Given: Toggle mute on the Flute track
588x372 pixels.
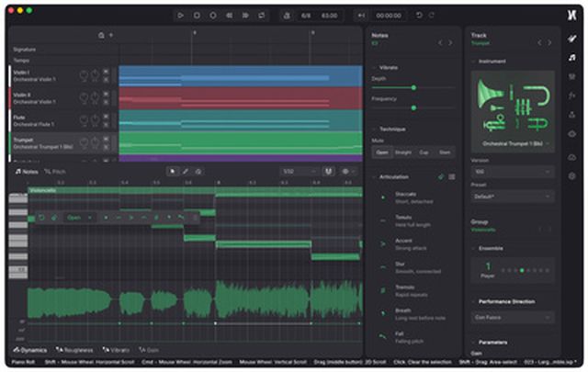Looking at the screenshot, I should [107, 117].
